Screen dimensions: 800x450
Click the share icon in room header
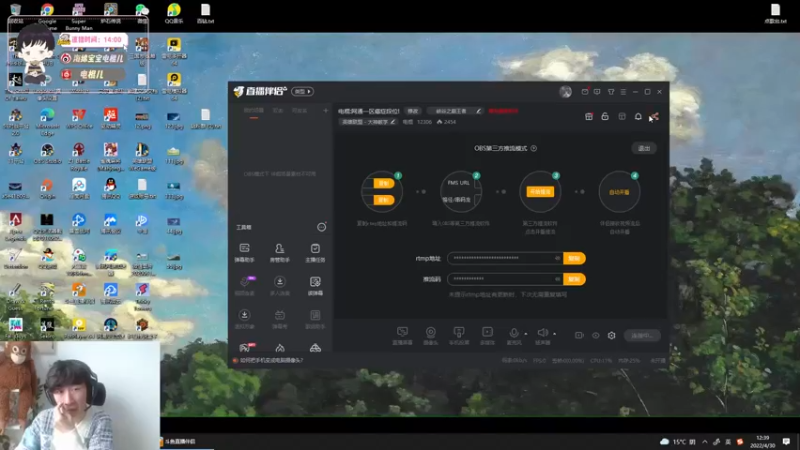pyautogui.click(x=655, y=117)
